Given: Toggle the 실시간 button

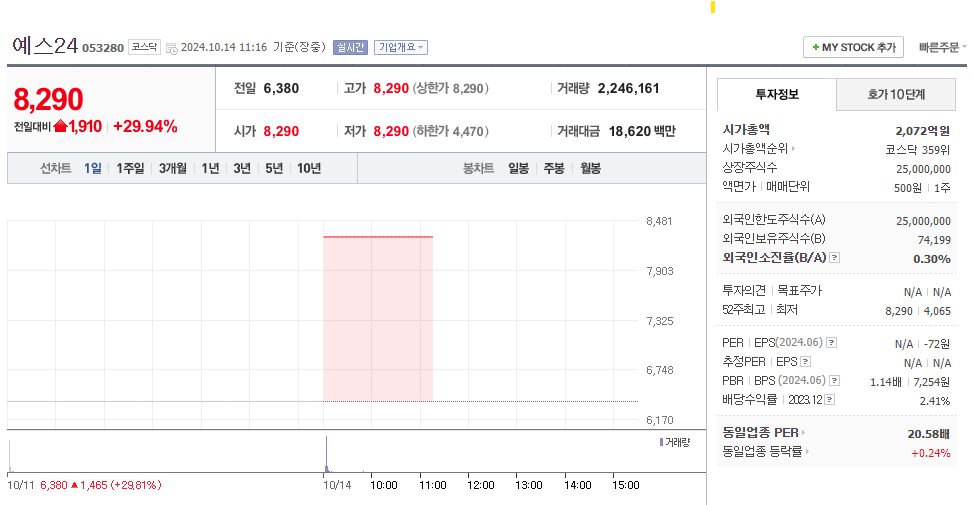Looking at the screenshot, I should 351,47.
